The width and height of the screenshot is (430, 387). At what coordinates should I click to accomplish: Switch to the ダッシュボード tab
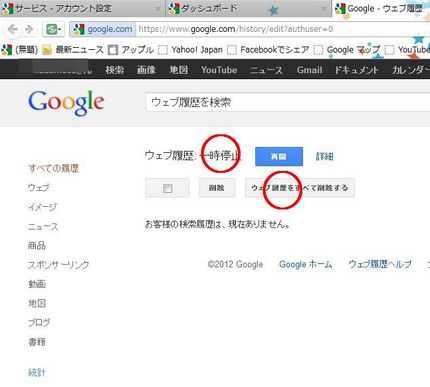point(248,8)
